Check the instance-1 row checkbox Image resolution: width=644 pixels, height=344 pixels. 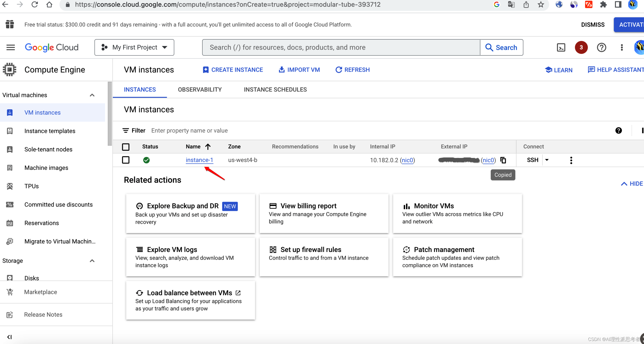click(x=126, y=160)
